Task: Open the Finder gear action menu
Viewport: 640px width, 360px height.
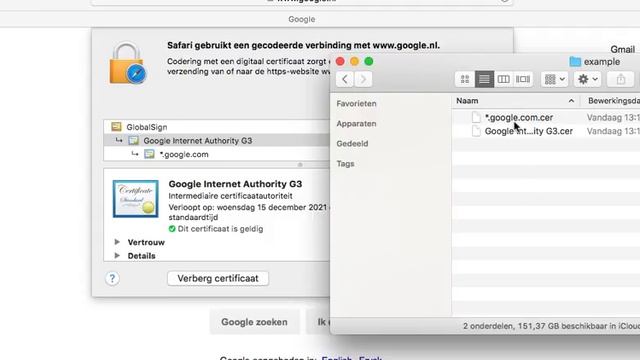Action: coord(588,79)
